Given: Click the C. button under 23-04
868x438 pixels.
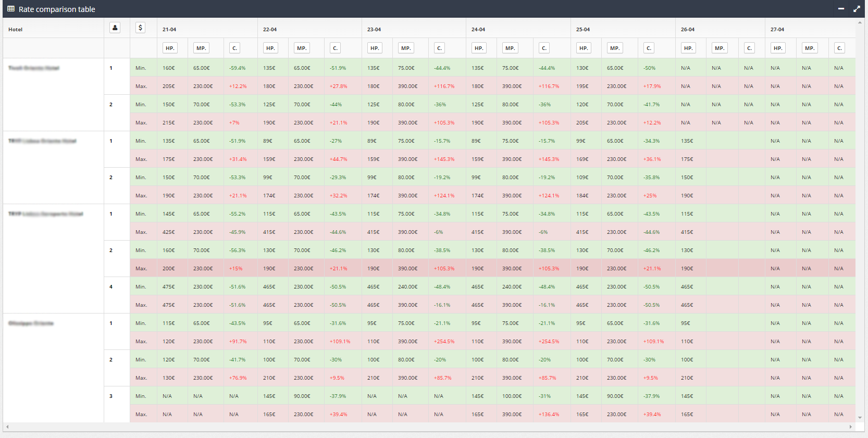Looking at the screenshot, I should pos(439,48).
